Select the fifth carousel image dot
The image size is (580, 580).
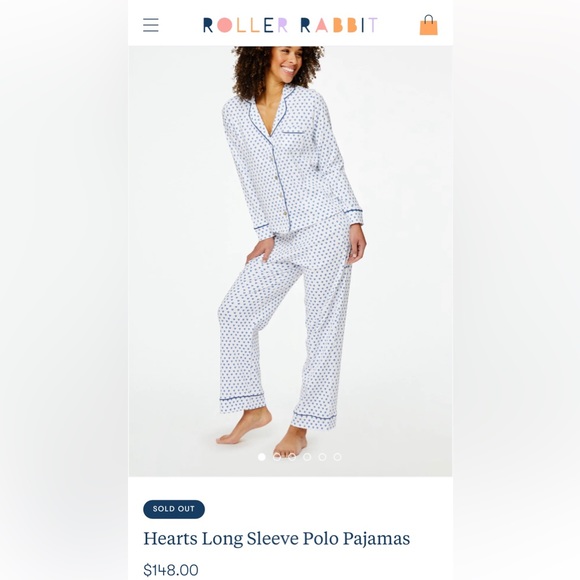tap(322, 457)
